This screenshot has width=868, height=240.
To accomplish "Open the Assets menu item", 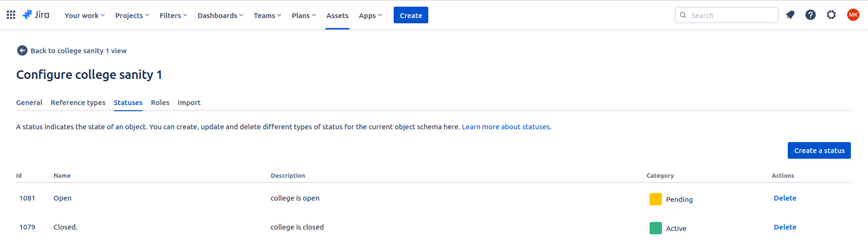I will tap(337, 16).
